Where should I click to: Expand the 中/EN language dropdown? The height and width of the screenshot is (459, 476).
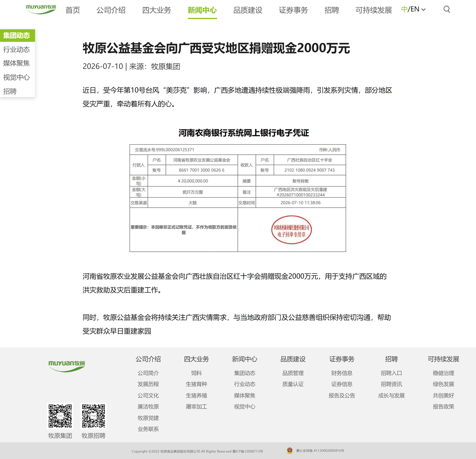[x=413, y=9]
